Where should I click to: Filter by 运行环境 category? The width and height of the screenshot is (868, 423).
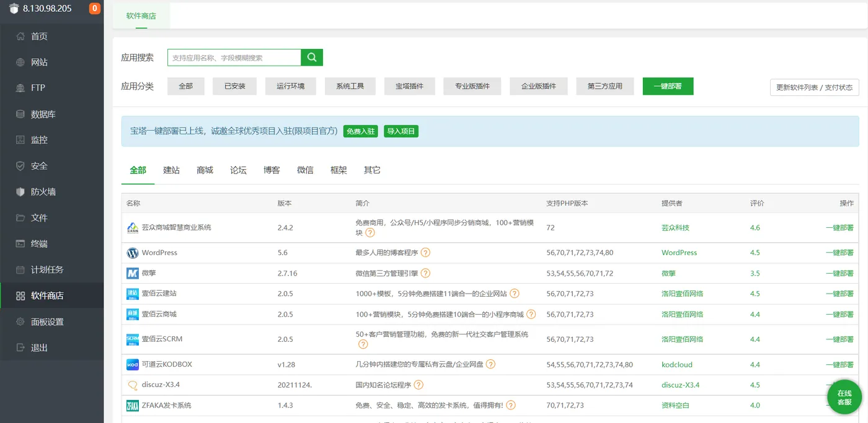coord(291,87)
